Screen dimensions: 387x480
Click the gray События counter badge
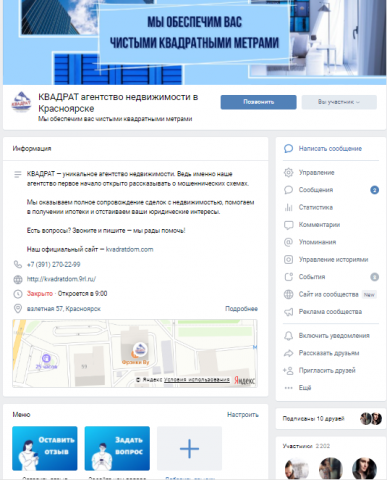(374, 277)
